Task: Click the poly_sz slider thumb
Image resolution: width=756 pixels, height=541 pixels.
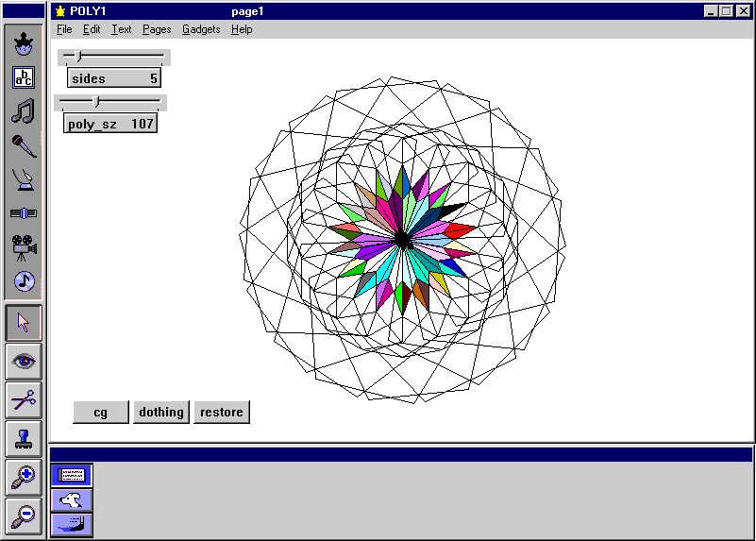Action: pyautogui.click(x=96, y=101)
